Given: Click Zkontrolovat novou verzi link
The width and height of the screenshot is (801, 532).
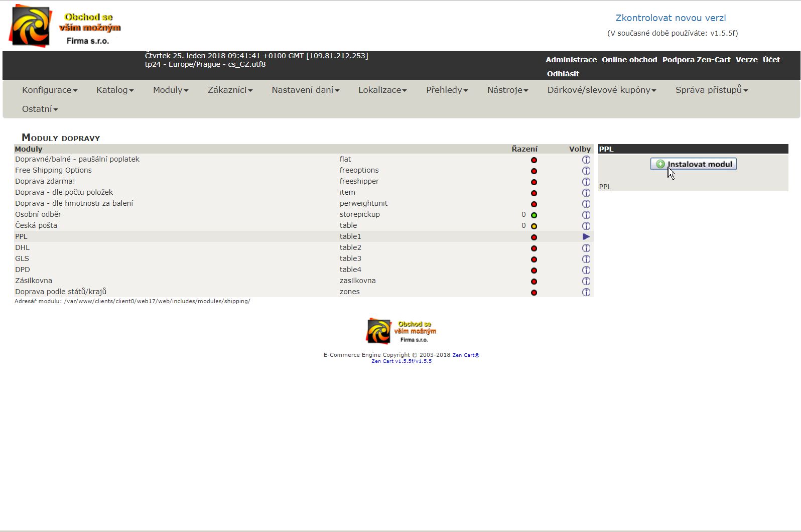Looking at the screenshot, I should [x=671, y=18].
